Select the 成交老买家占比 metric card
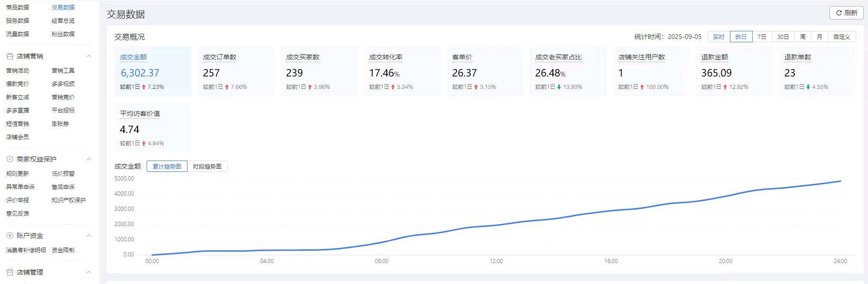Viewport: 868px width, 284px height. pyautogui.click(x=568, y=71)
